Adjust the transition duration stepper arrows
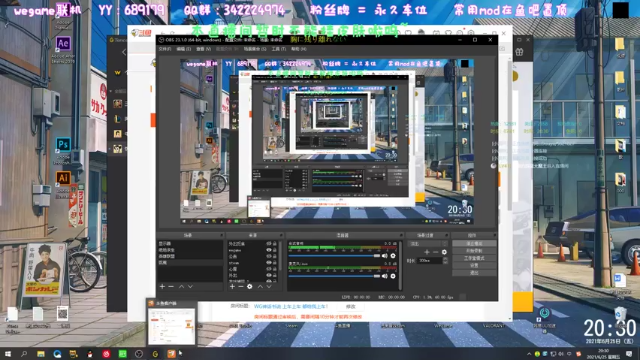This screenshot has width=640, height=360. (x=445, y=260)
